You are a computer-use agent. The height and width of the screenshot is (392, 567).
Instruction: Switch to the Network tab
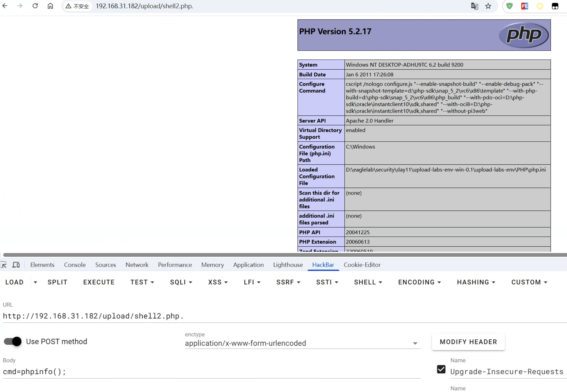[137, 265]
